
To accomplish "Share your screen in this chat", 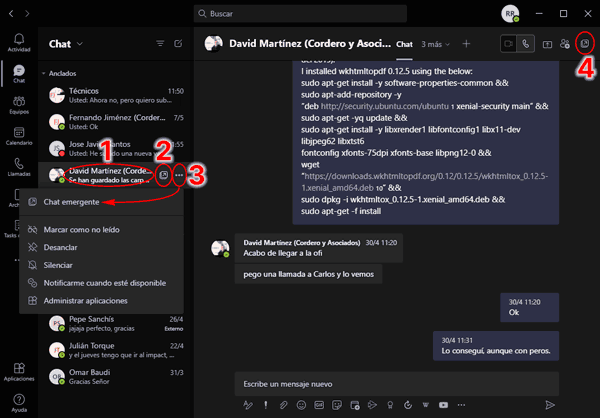I will pyautogui.click(x=547, y=44).
